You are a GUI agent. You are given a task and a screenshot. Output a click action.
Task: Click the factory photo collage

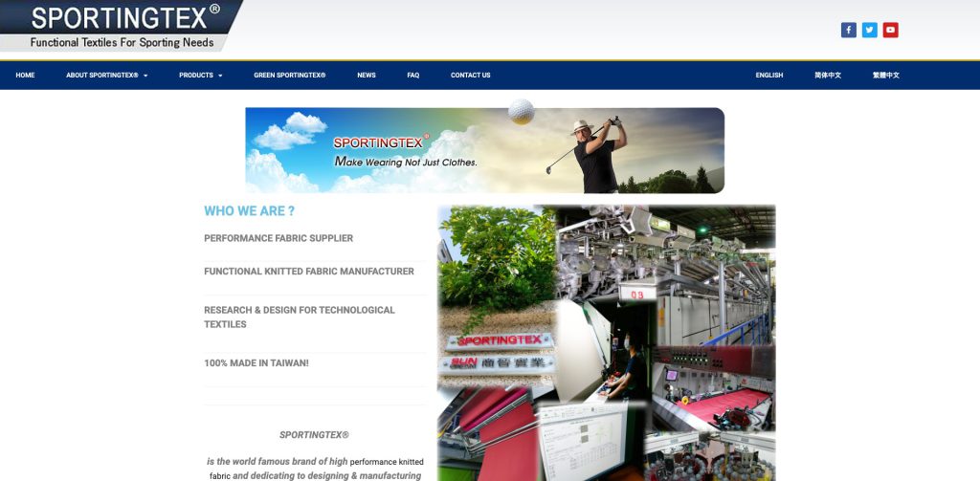coord(606,343)
